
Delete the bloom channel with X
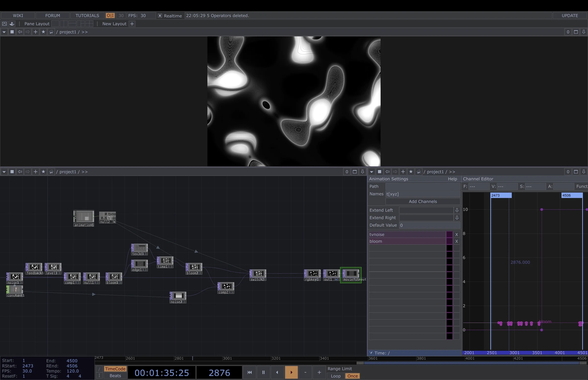coord(456,241)
